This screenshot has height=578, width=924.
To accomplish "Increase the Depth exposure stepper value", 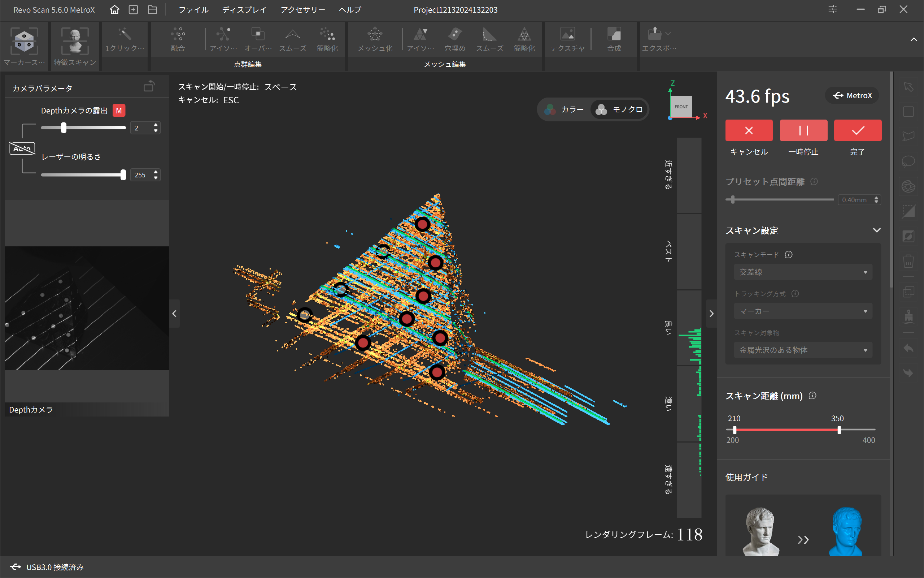I will pos(156,125).
